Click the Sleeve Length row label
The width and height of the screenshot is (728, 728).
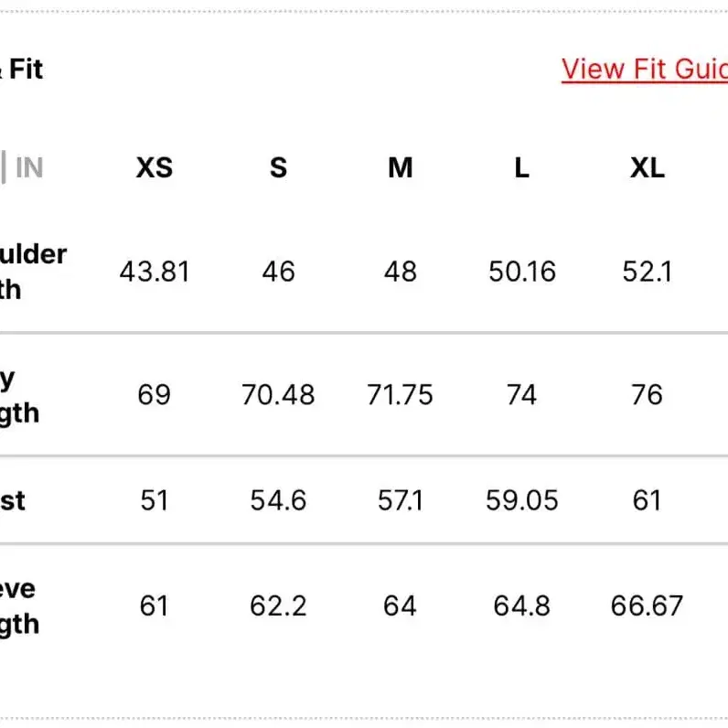click(x=20, y=605)
